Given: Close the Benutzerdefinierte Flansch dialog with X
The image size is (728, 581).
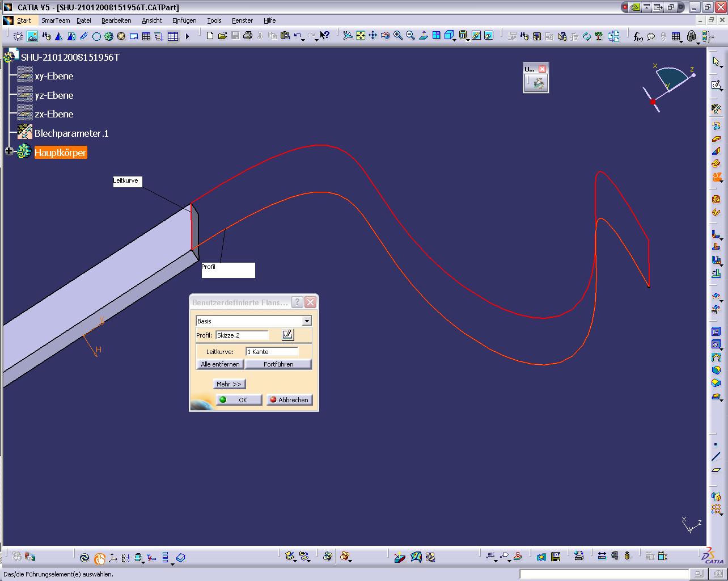Looking at the screenshot, I should point(310,302).
